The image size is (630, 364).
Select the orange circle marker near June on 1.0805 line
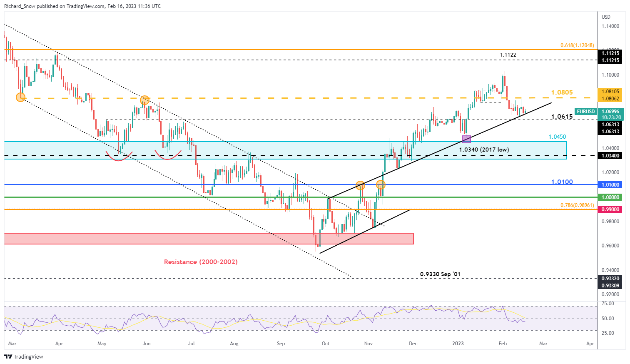pos(144,100)
